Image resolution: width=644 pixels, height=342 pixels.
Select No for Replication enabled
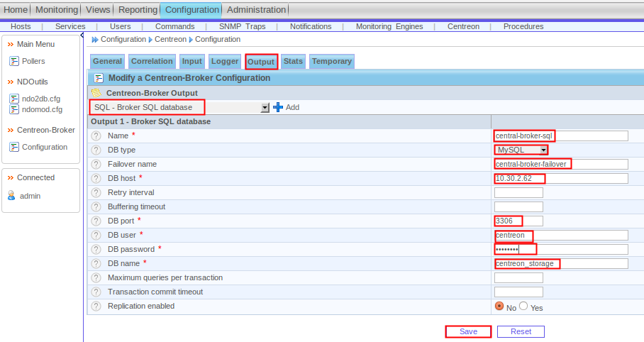point(499,306)
